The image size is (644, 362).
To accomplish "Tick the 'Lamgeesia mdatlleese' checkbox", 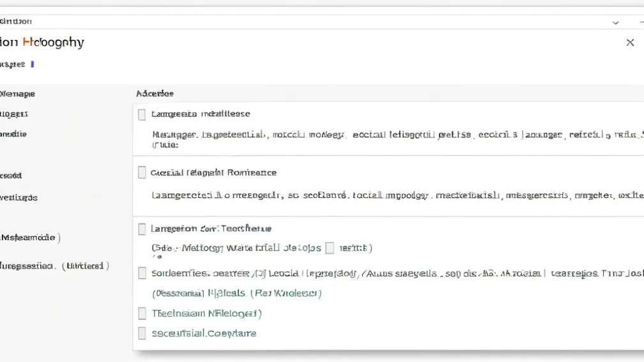I will click(x=142, y=114).
